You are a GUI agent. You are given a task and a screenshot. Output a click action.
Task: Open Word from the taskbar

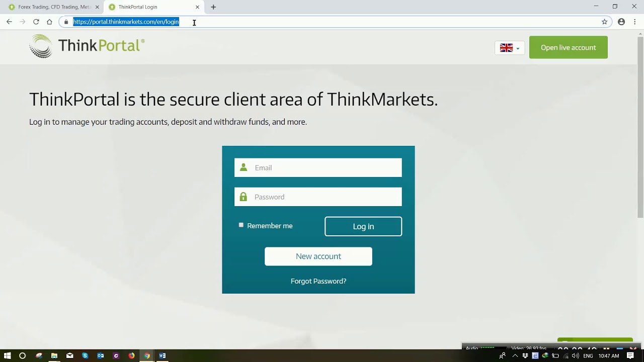tap(163, 355)
